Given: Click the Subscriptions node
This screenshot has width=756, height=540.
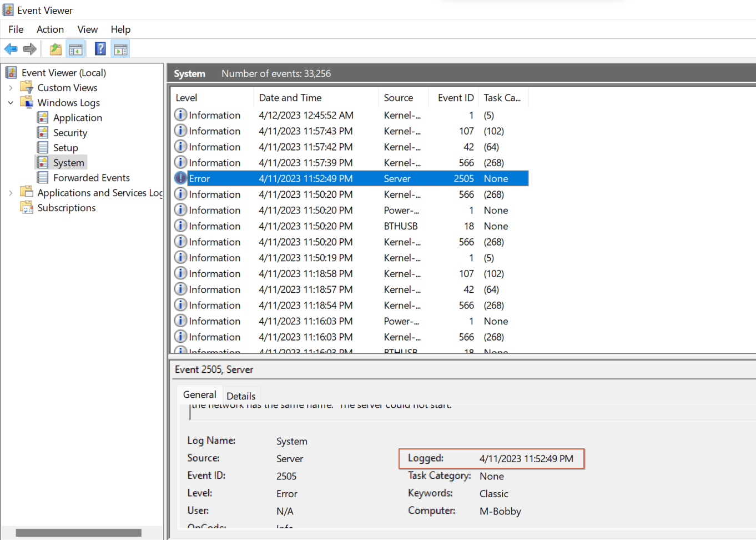Looking at the screenshot, I should (67, 207).
